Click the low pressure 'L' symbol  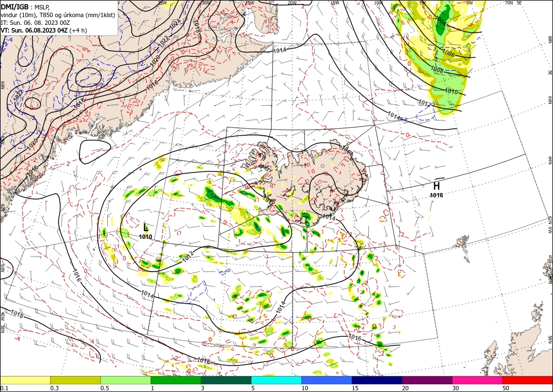(x=145, y=227)
